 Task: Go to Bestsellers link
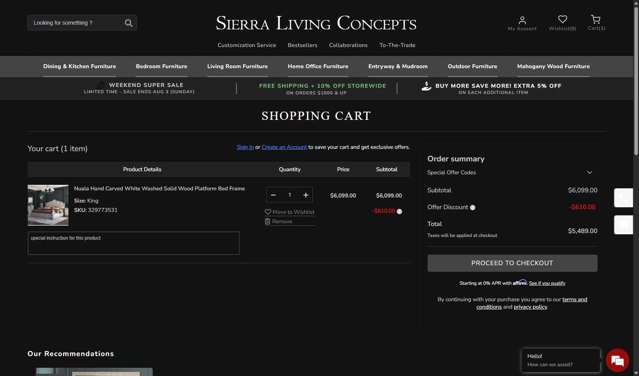(x=302, y=45)
